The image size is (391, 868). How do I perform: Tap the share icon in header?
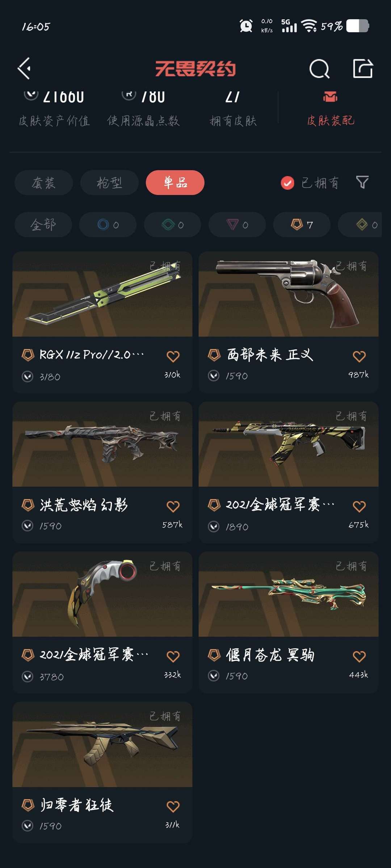pos(363,68)
